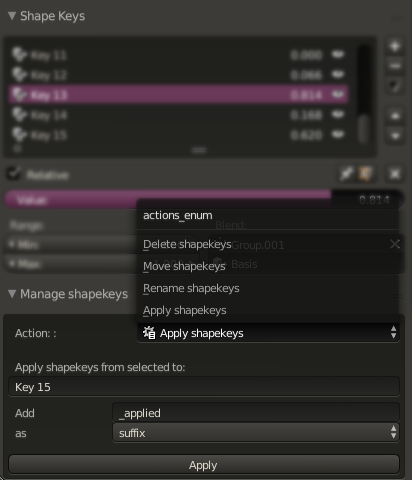Collapse the Shape Keys panel
412x480 pixels.
click(12, 16)
